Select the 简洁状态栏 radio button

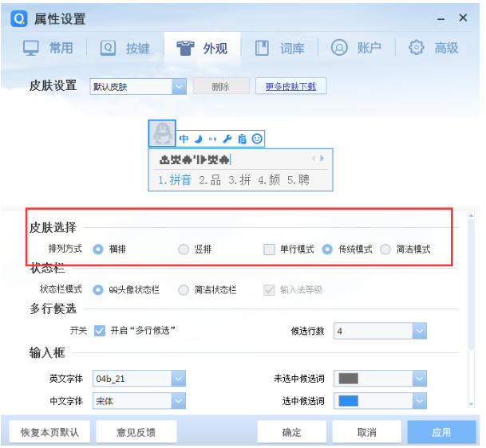pos(184,290)
